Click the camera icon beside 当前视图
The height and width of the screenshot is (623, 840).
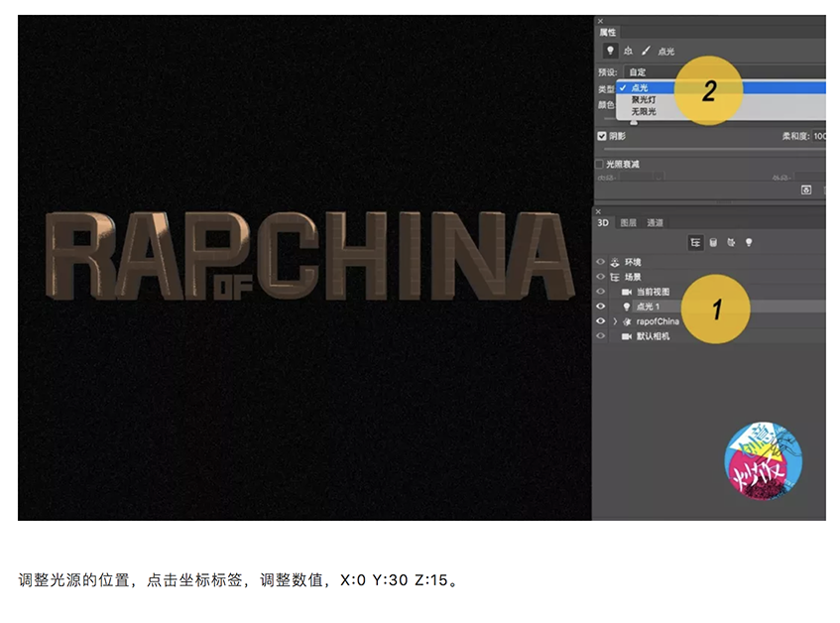pyautogui.click(x=626, y=292)
